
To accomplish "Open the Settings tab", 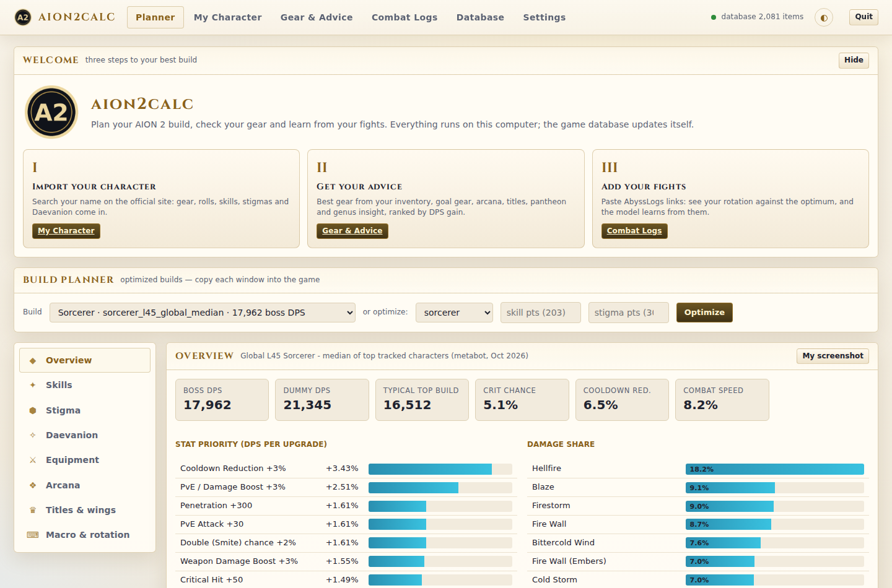I will click(544, 17).
